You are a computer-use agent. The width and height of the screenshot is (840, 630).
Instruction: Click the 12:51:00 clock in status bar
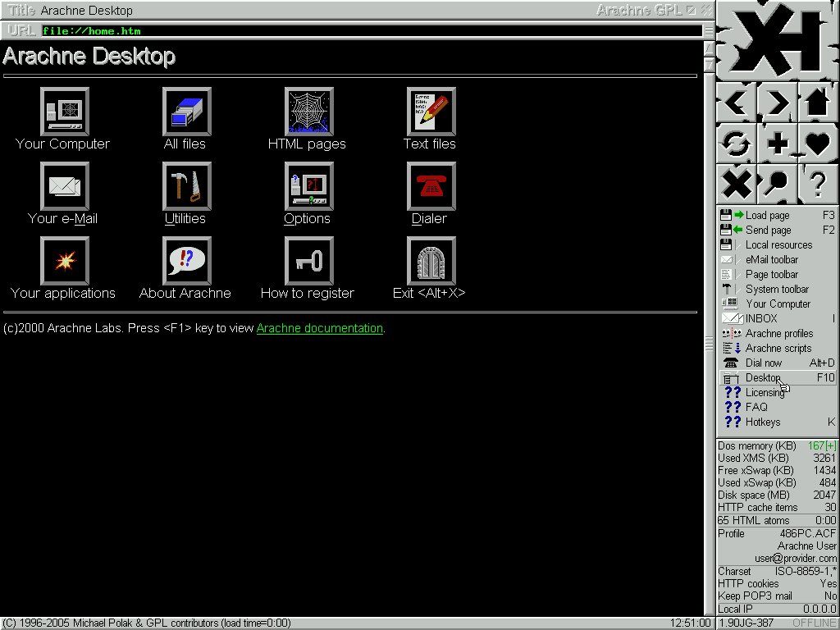click(690, 623)
